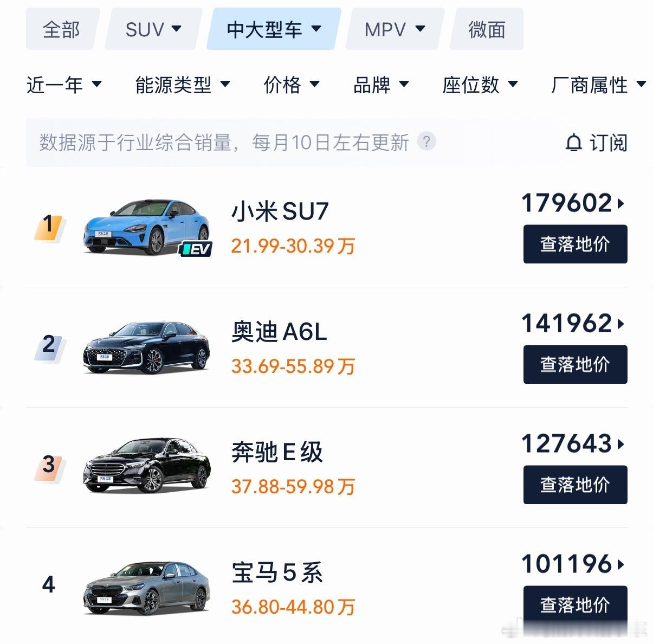Click arrow next to 179602 sales figure
Screen dimensions: 653x644
pos(621,204)
